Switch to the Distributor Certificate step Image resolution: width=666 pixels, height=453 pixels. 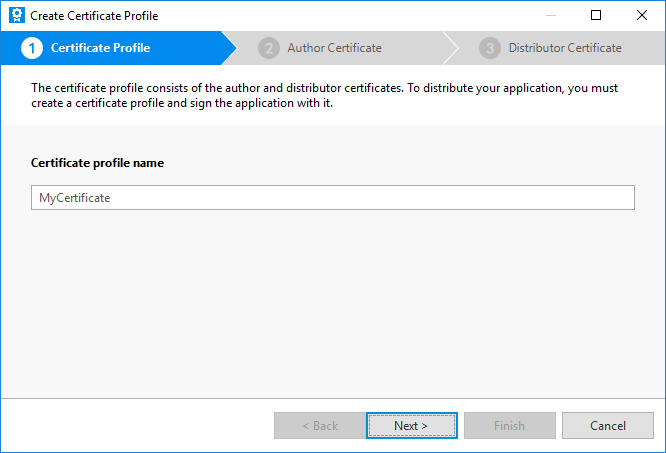(564, 48)
